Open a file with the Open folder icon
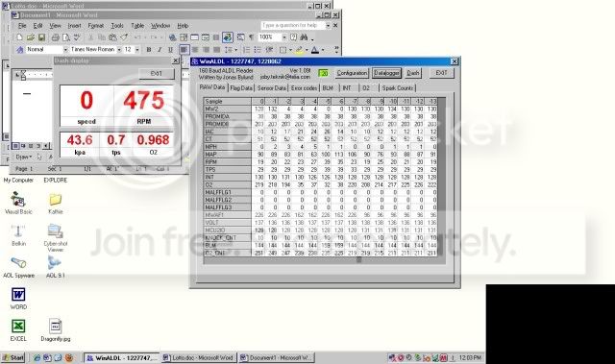Viewport: 615px width, 364px height. (30, 37)
